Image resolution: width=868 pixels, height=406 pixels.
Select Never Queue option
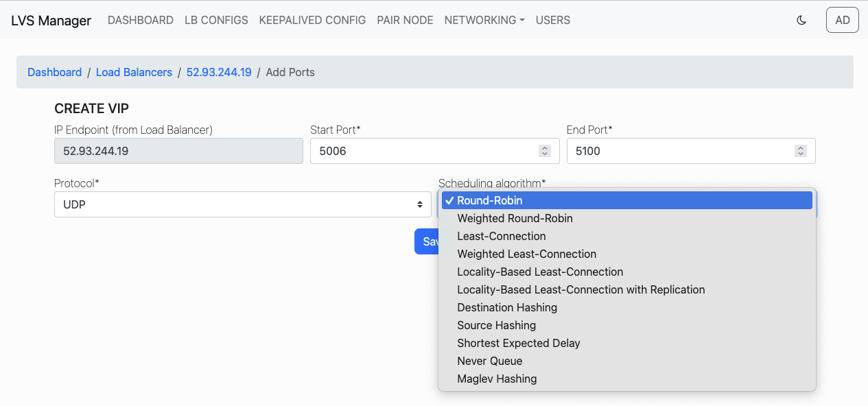pos(627,361)
